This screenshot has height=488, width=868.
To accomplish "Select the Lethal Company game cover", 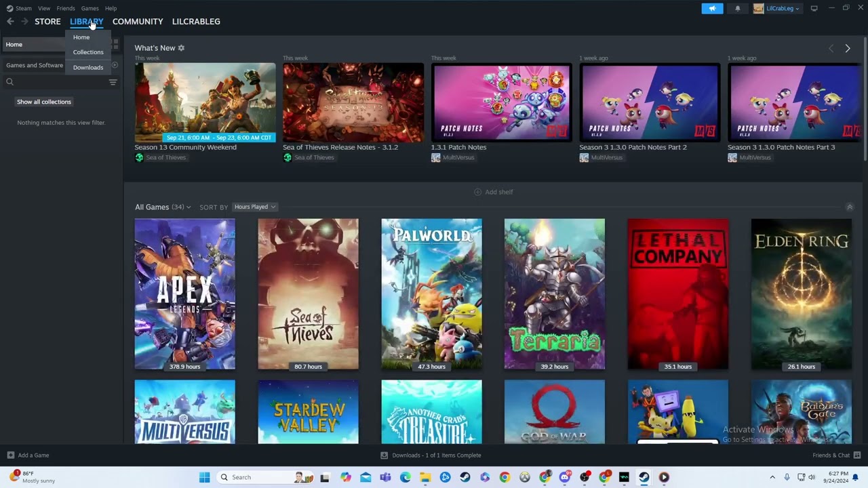I will click(x=678, y=294).
